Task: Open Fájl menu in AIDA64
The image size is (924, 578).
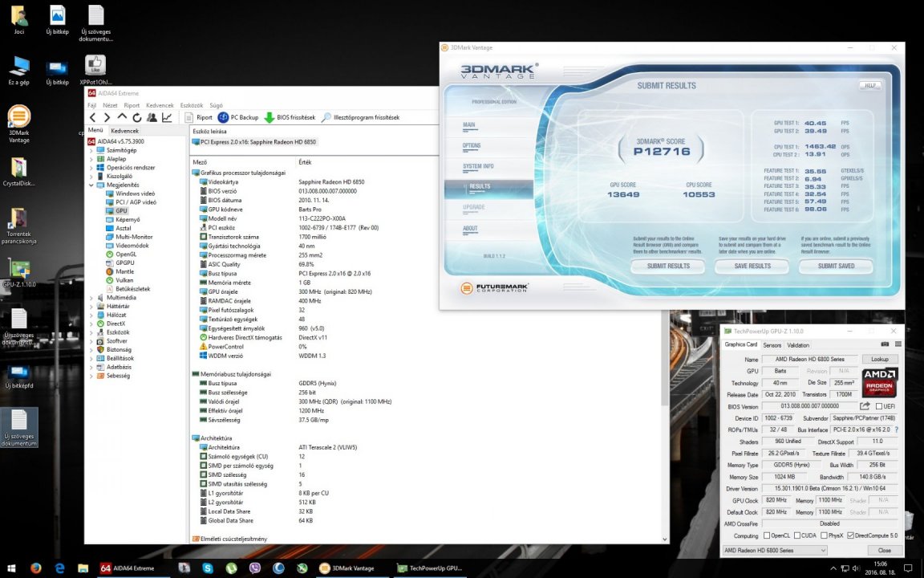Action: click(92, 106)
